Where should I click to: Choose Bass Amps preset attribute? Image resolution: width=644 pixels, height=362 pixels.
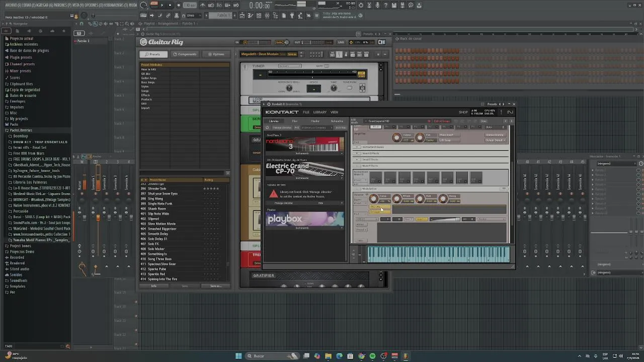[x=148, y=82]
